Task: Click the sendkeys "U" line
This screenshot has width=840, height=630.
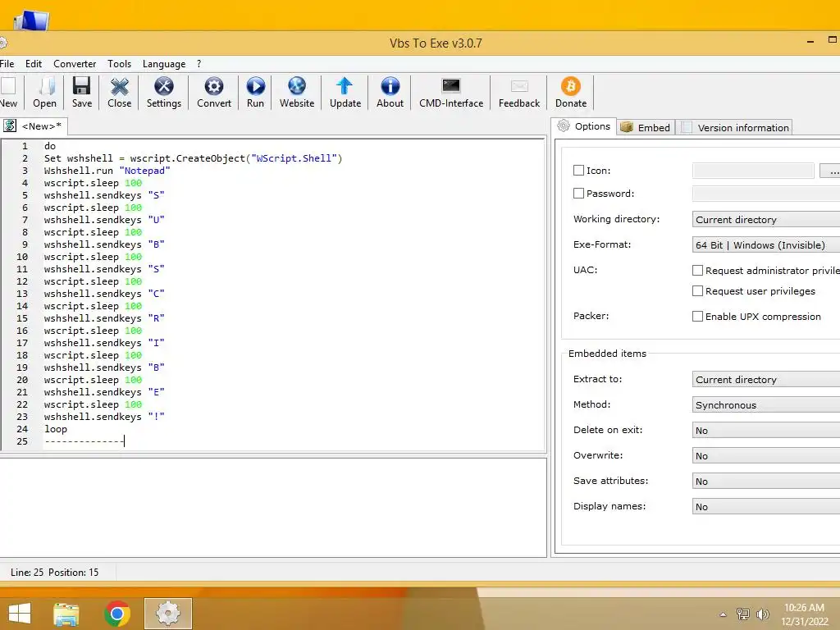Action: 104,220
